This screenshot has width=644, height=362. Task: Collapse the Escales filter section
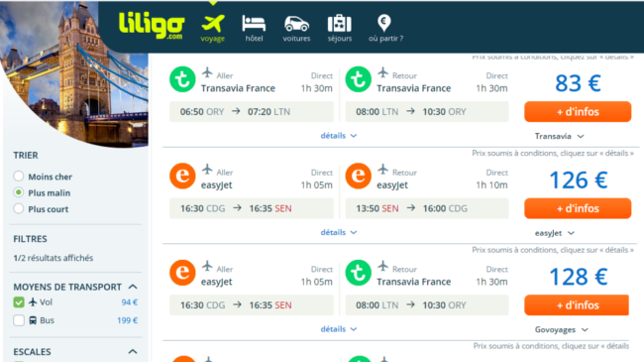(x=133, y=352)
